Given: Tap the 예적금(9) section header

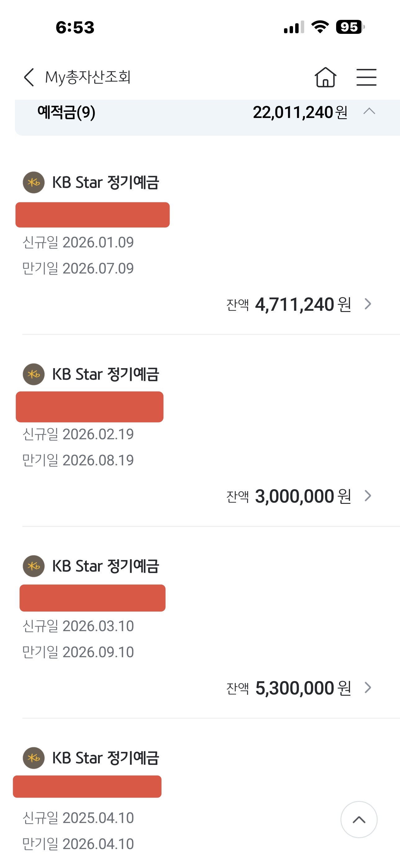Looking at the screenshot, I should click(x=66, y=112).
